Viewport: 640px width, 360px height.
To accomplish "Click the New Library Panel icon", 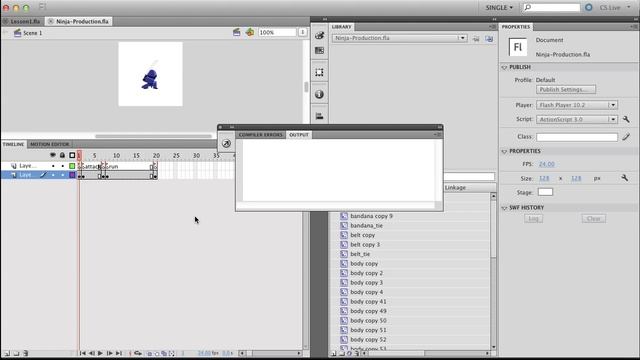I will pos(489,39).
